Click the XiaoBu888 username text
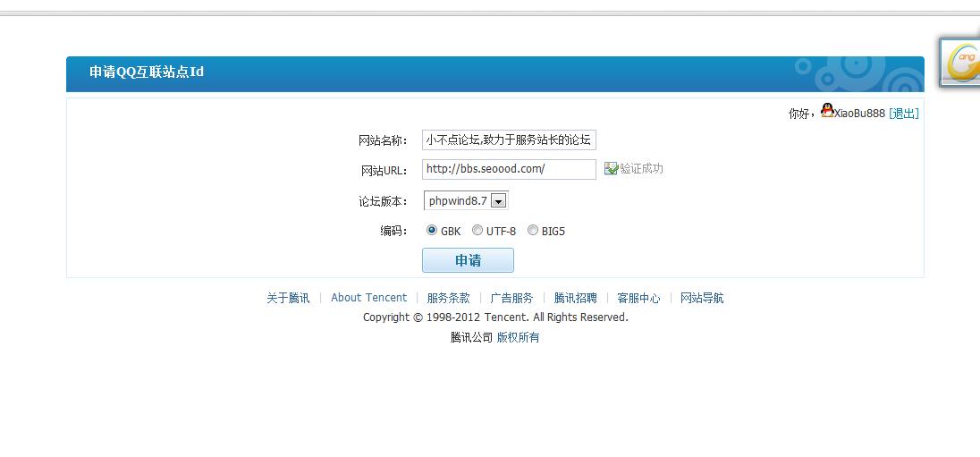Screen dimensions: 980x457 [860, 114]
